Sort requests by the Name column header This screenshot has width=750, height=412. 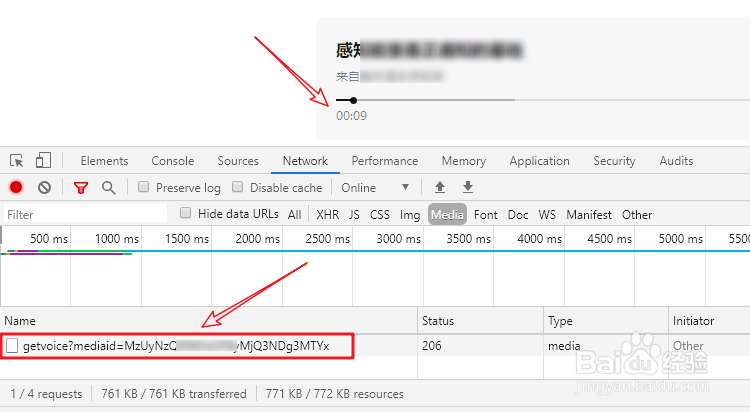[209, 321]
